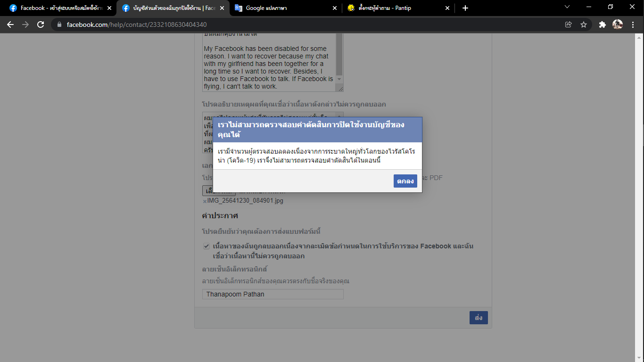Click the dialog title about account review

point(311,130)
